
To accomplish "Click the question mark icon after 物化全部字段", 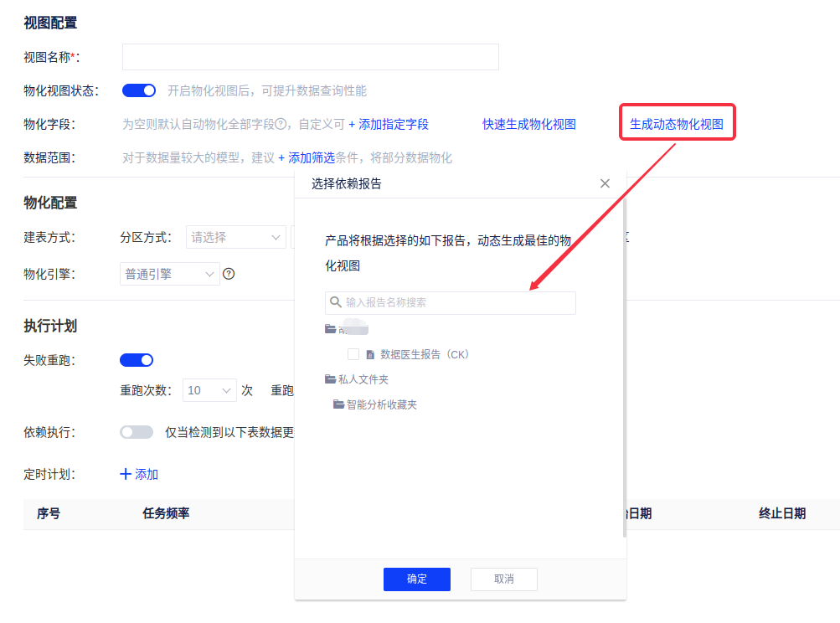I will pos(281,124).
